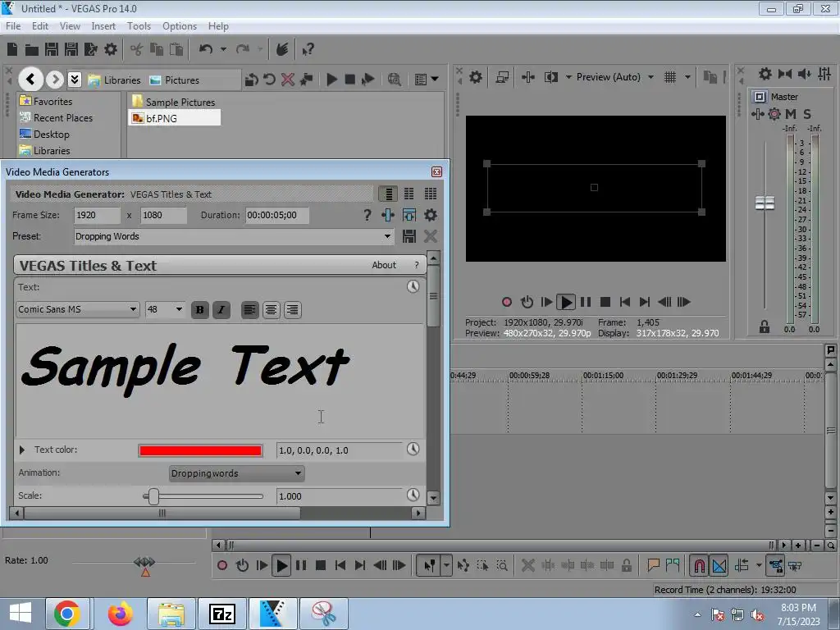Click the Master volume fader
Image resolution: width=840 pixels, height=630 pixels.
pos(765,203)
